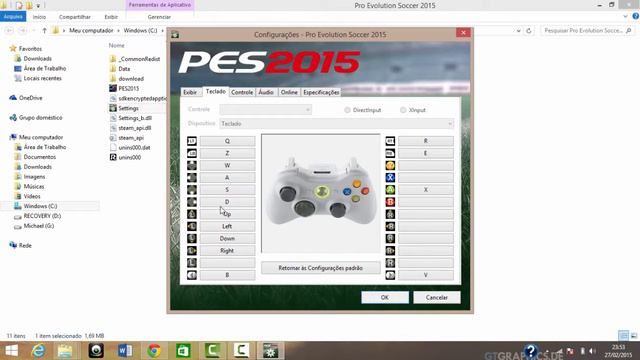Switch to the Áudio tab
This screenshot has height=360, width=640.
[x=266, y=92]
